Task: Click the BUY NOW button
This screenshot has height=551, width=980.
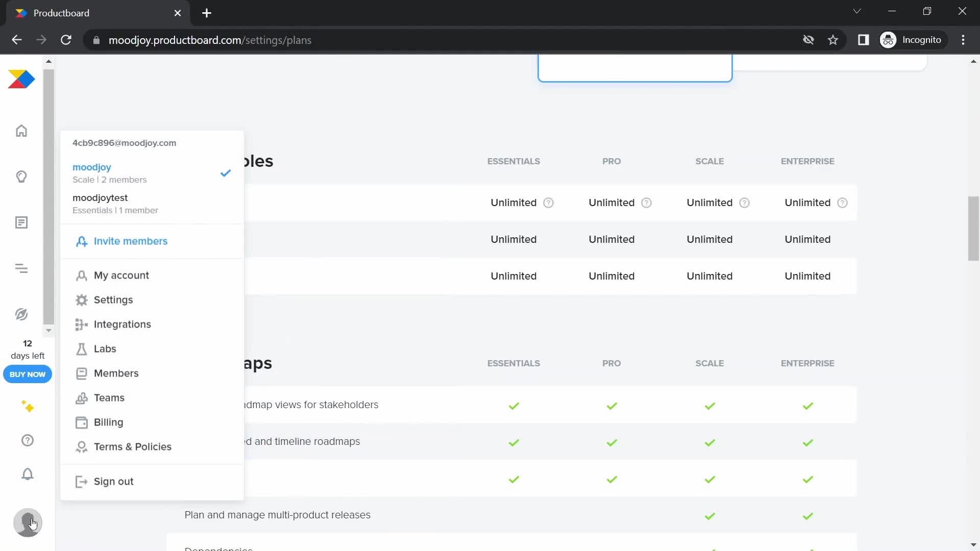Action: [x=28, y=374]
